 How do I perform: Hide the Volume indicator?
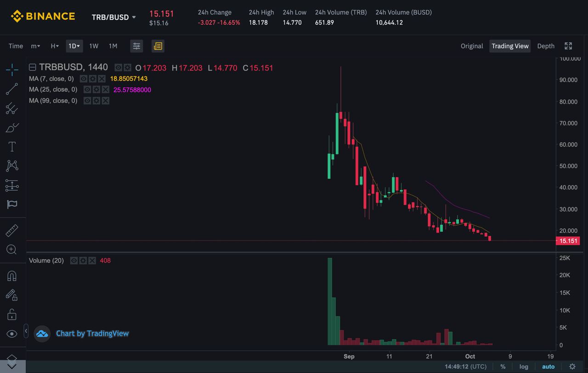[x=74, y=261]
